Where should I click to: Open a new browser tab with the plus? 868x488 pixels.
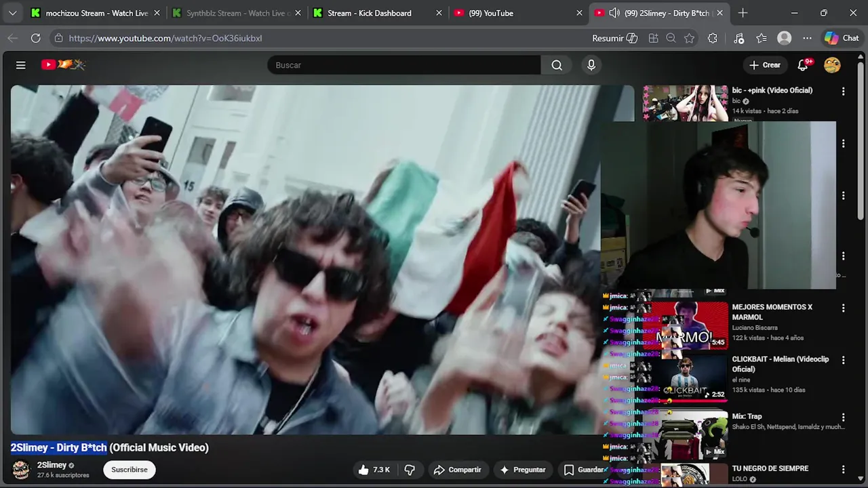click(x=743, y=13)
